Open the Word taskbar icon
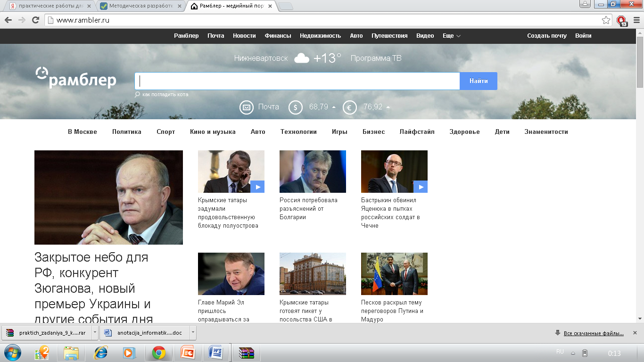The image size is (644, 362). [x=216, y=353]
